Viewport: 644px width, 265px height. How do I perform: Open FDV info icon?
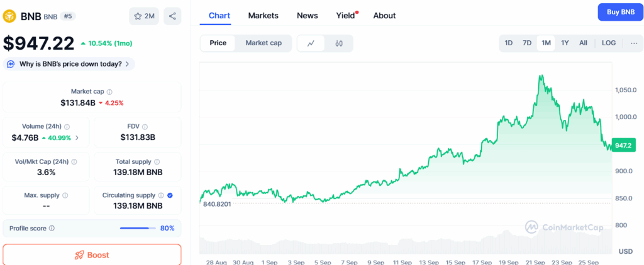pyautogui.click(x=145, y=127)
